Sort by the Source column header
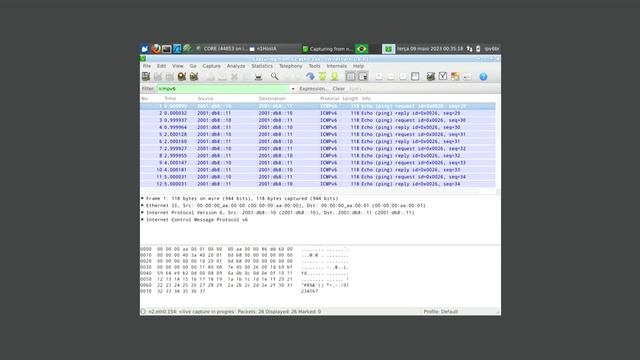This screenshot has width=640, height=360. point(205,98)
